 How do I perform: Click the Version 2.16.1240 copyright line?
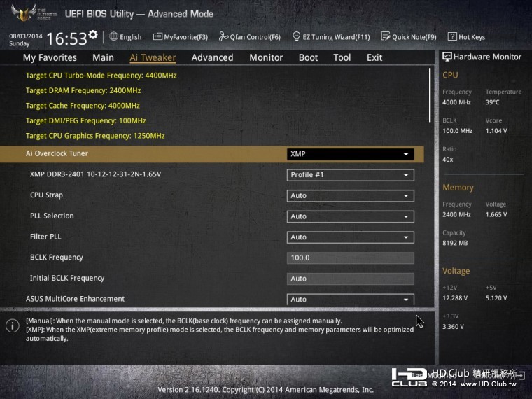(x=266, y=390)
